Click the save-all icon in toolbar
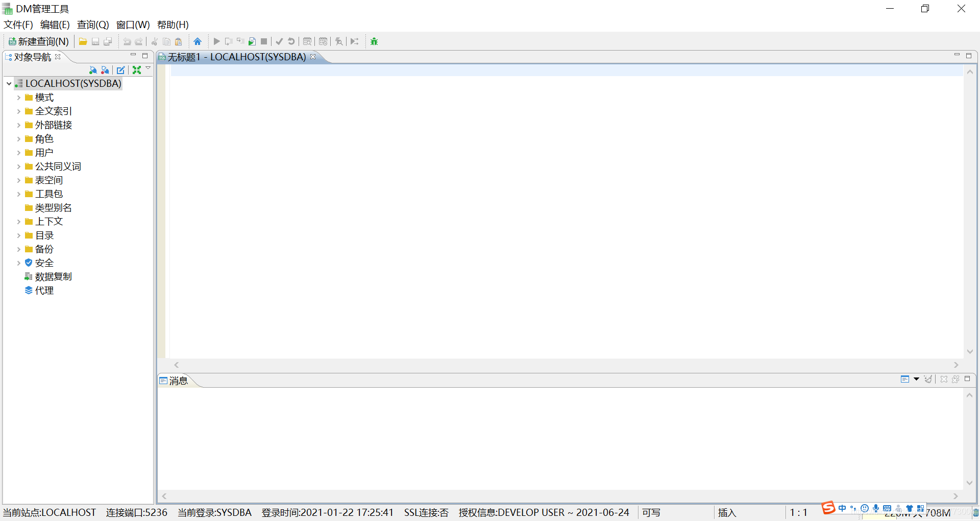Image resolution: width=980 pixels, height=521 pixels. (108, 41)
